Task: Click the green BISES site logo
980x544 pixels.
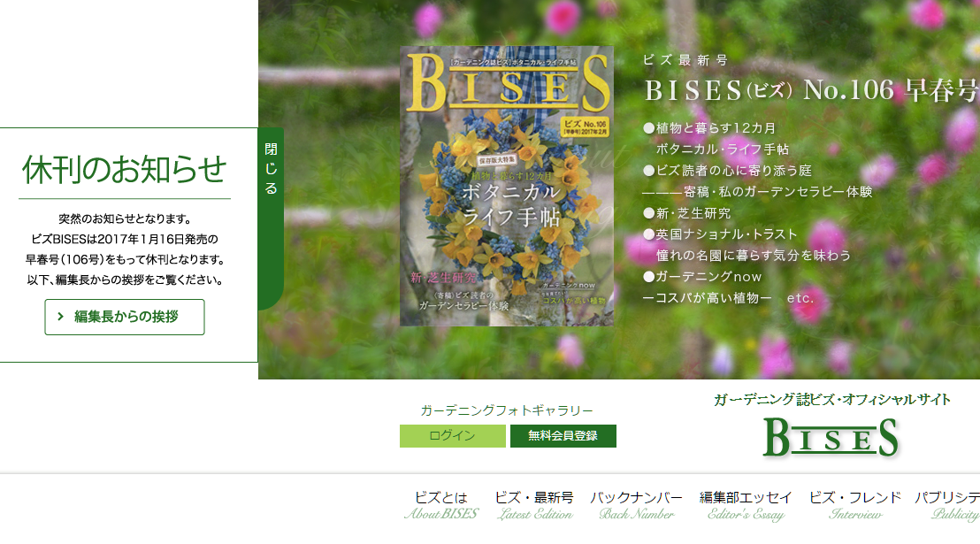Action: [831, 437]
